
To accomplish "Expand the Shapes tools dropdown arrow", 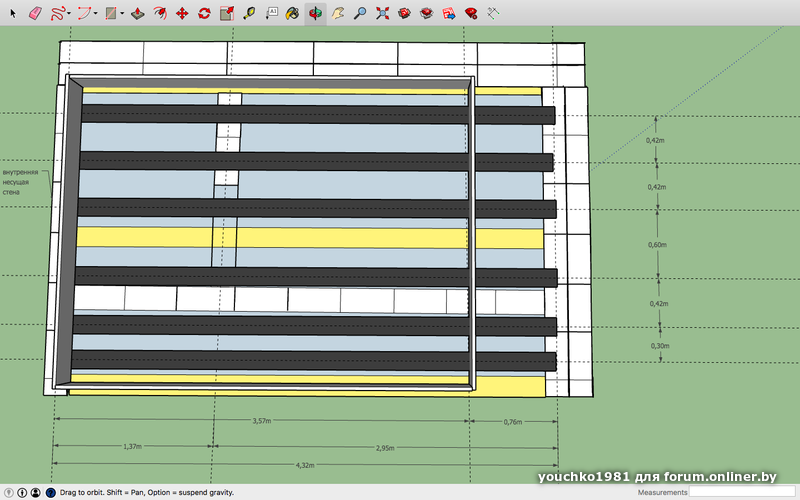I will 121,14.
